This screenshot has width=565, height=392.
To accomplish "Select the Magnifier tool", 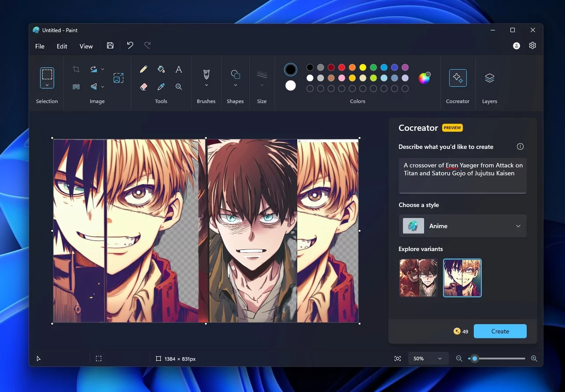I will click(x=179, y=87).
